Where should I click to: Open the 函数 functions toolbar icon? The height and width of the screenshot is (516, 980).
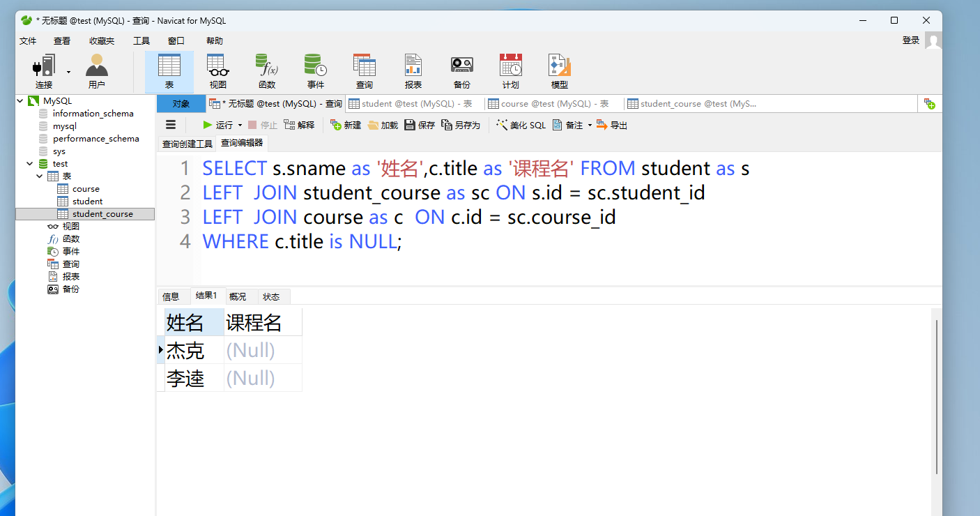point(267,72)
